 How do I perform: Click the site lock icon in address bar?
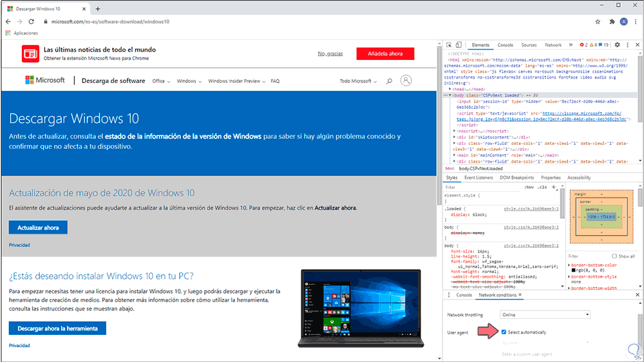45,21
